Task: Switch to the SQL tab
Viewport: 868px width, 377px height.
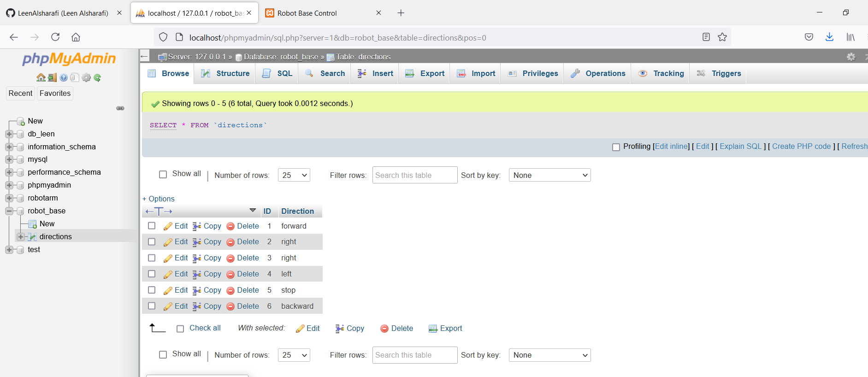Action: 277,73
